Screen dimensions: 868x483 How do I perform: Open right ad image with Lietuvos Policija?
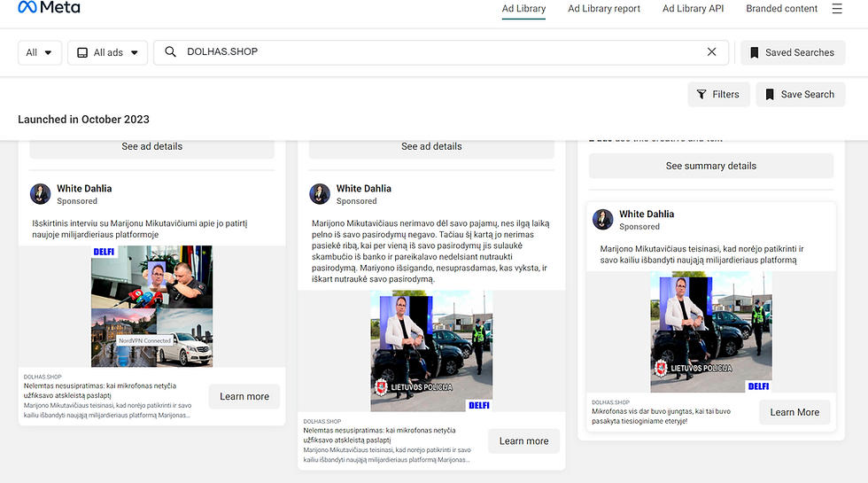[710, 331]
